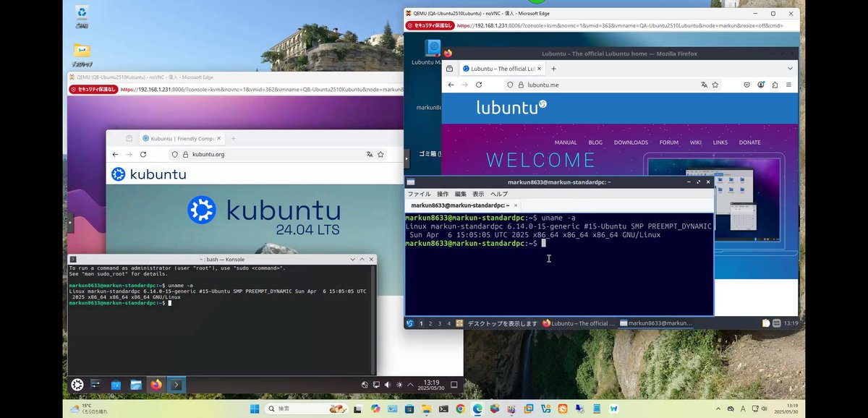Bookmark lubuntu.me with the star icon

coord(715,85)
